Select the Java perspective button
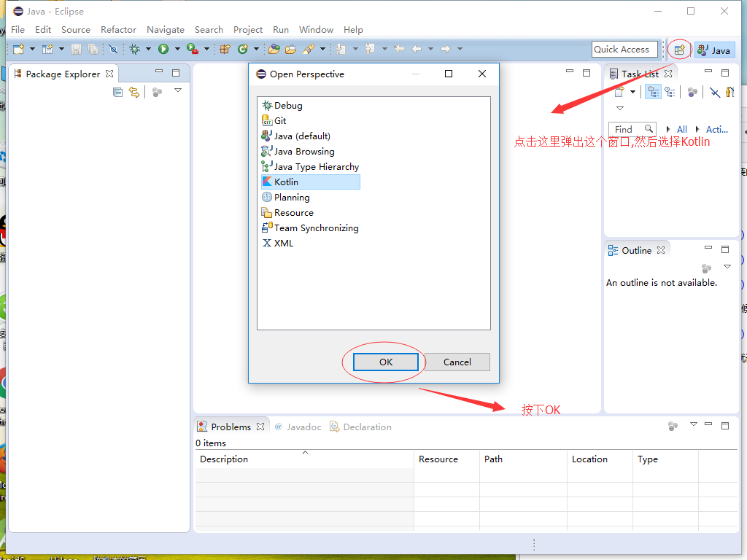 715,50
